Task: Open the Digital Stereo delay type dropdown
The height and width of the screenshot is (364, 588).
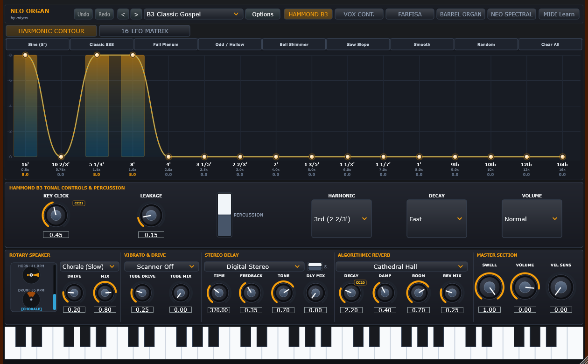Action: pyautogui.click(x=254, y=266)
